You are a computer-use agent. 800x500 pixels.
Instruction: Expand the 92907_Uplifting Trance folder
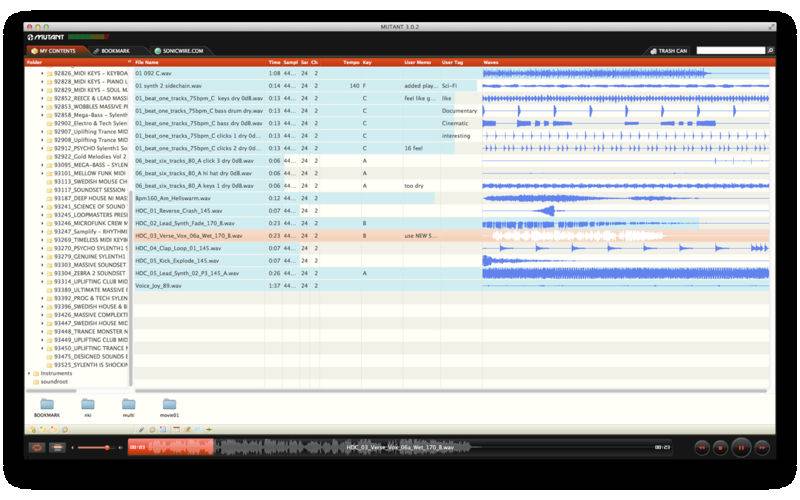(42, 132)
